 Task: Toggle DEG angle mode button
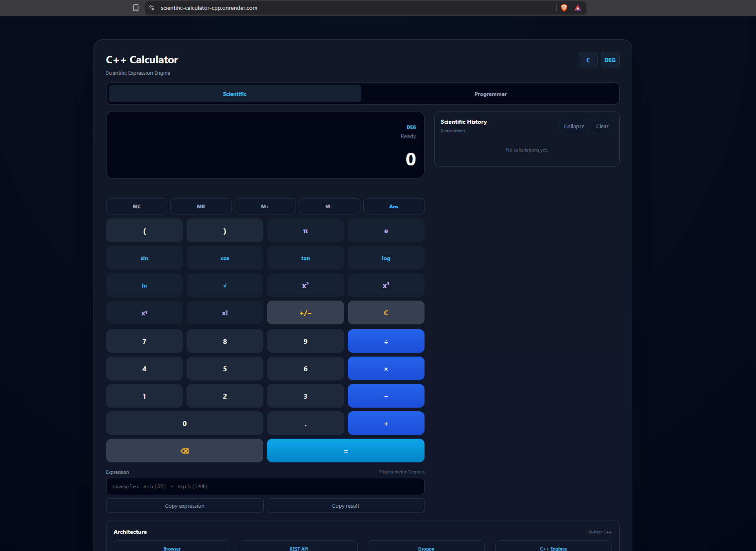pos(610,60)
